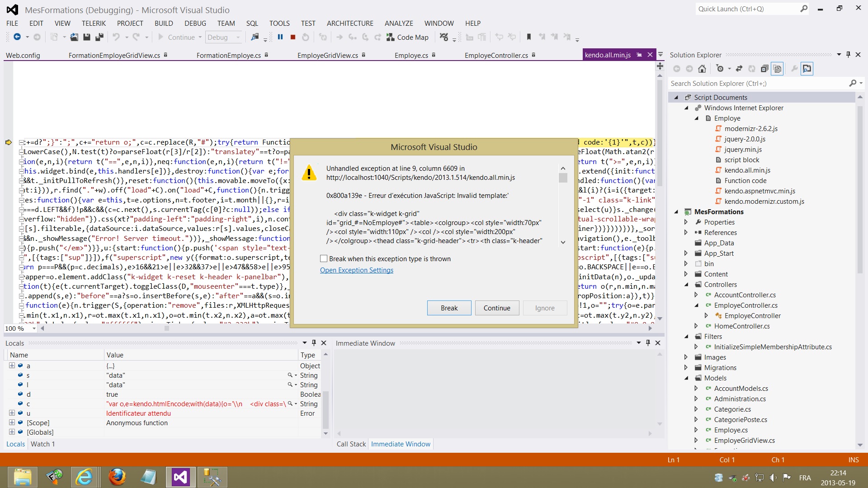Open the Debug configuration dropdown
Image resolution: width=868 pixels, height=488 pixels.
(x=238, y=38)
